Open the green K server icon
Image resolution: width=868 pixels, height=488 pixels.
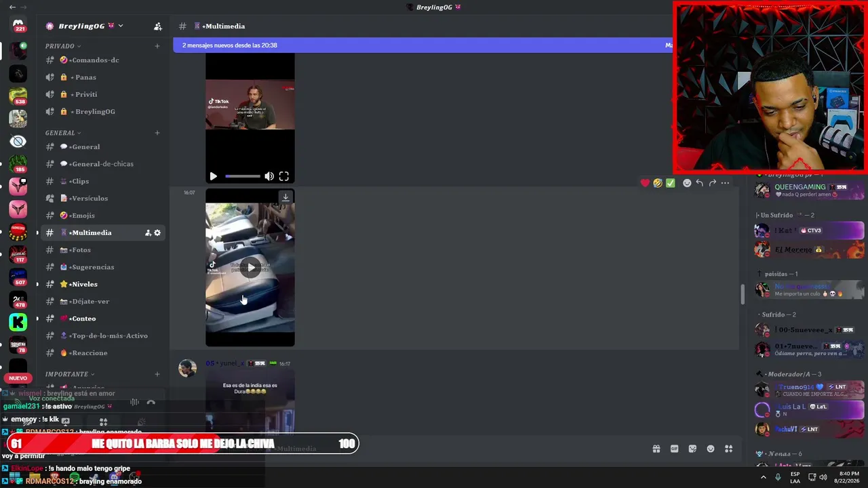point(18,322)
